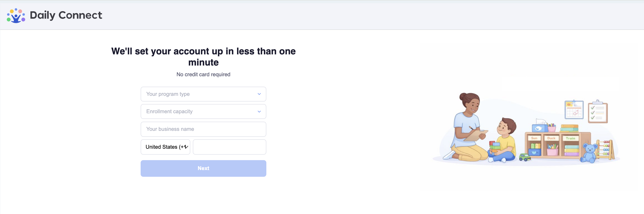Click the country code dropdown arrow
644x214 pixels.
(x=186, y=147)
